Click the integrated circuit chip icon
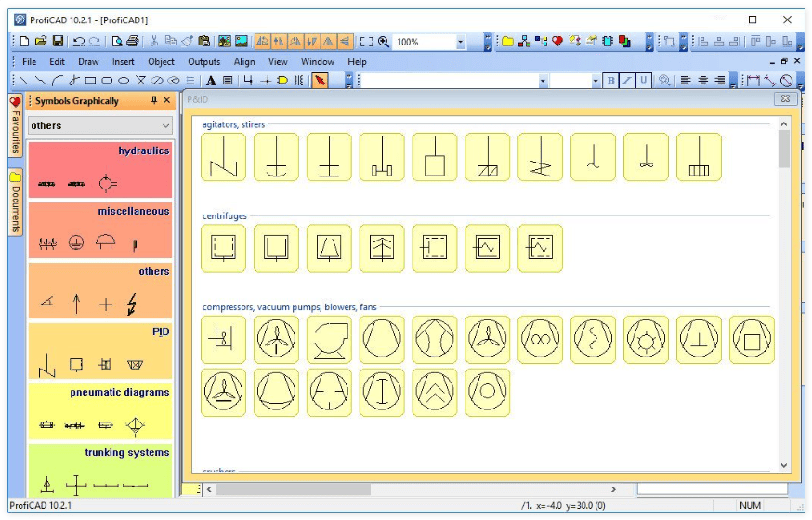This screenshot has width=812, height=520. tap(608, 42)
